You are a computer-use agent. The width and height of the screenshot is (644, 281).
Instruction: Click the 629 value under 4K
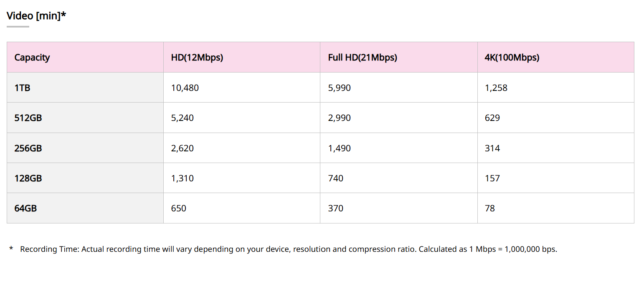pyautogui.click(x=492, y=118)
